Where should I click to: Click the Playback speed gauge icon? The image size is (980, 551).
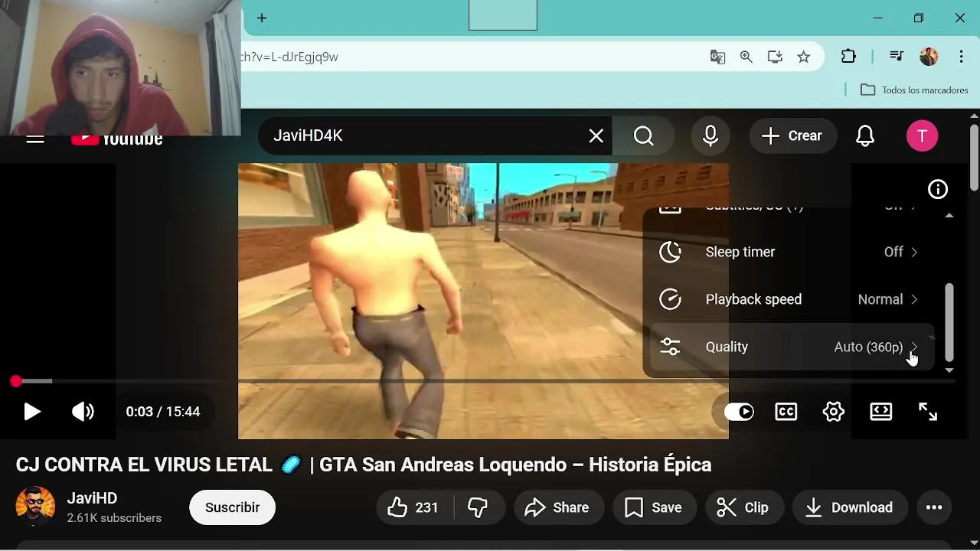(670, 299)
